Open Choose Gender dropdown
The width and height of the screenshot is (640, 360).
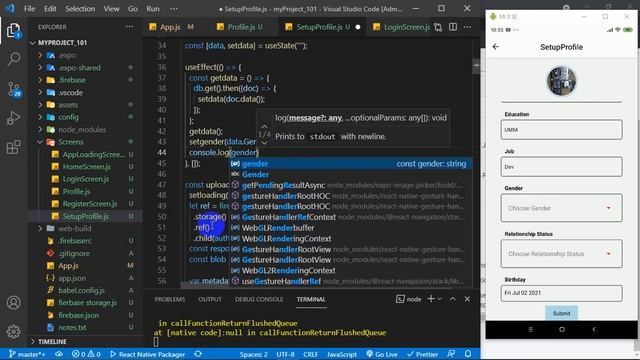562,208
